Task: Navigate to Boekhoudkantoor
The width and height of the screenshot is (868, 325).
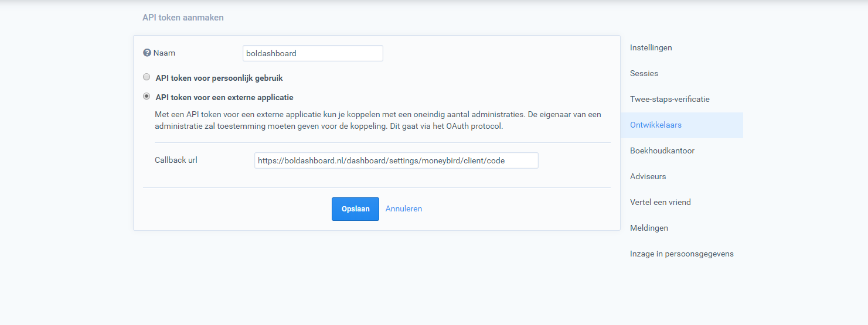Action: (662, 151)
